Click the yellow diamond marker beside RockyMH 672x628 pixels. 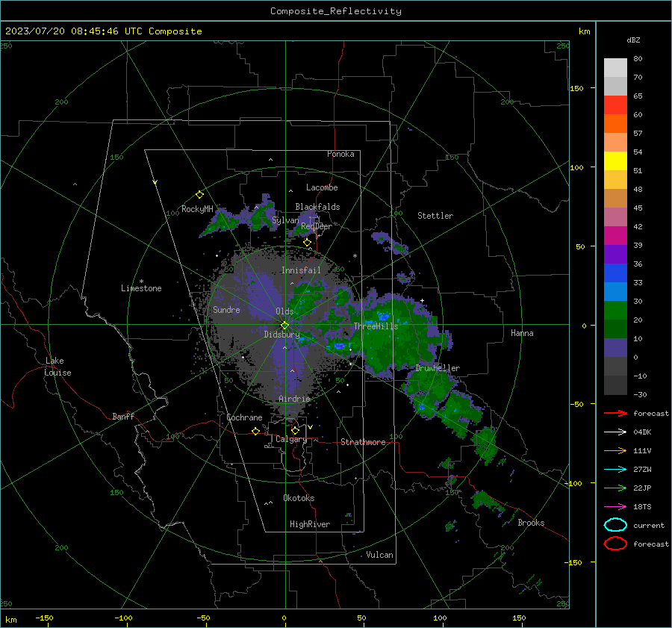coord(199,195)
